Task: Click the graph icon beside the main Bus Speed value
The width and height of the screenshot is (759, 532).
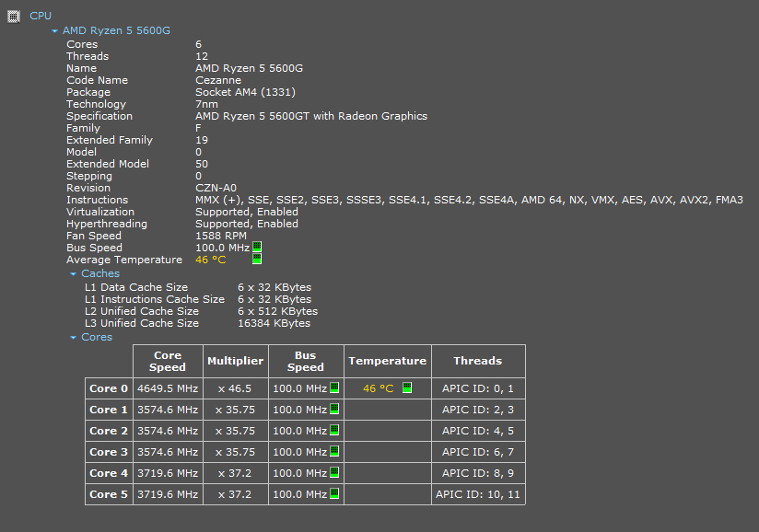Action: 257,248
